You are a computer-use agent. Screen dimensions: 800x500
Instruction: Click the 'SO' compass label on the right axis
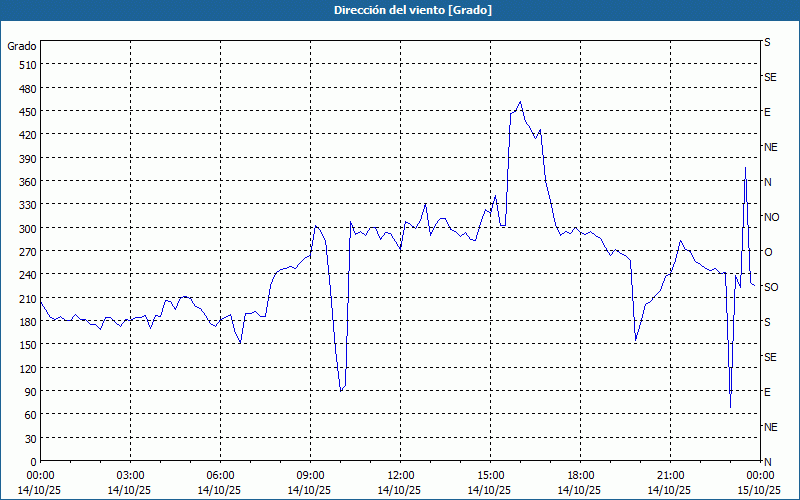point(771,287)
